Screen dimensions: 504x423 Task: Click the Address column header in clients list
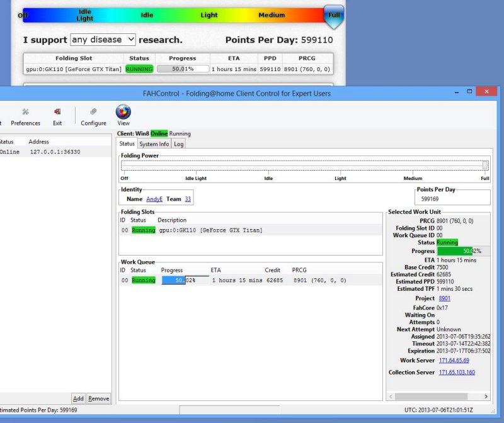pyautogui.click(x=38, y=142)
